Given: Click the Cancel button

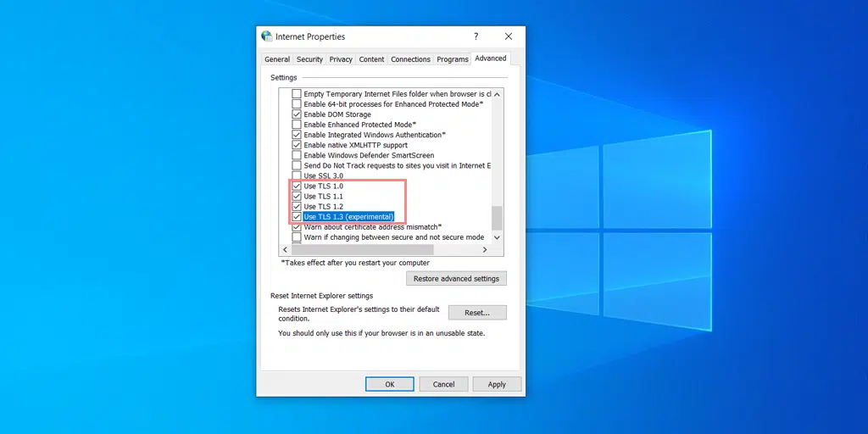Looking at the screenshot, I should 443,384.
